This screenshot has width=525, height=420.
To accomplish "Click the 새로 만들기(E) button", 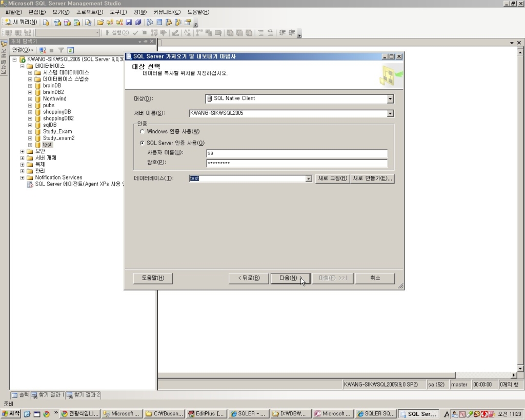I will tap(372, 178).
